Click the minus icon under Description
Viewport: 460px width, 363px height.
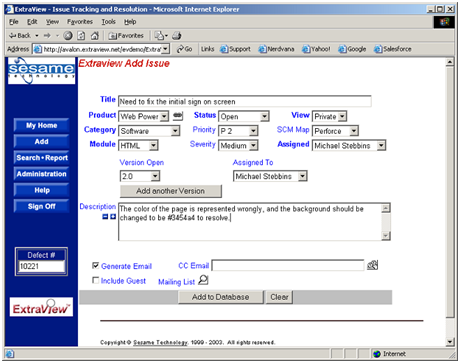[105, 217]
